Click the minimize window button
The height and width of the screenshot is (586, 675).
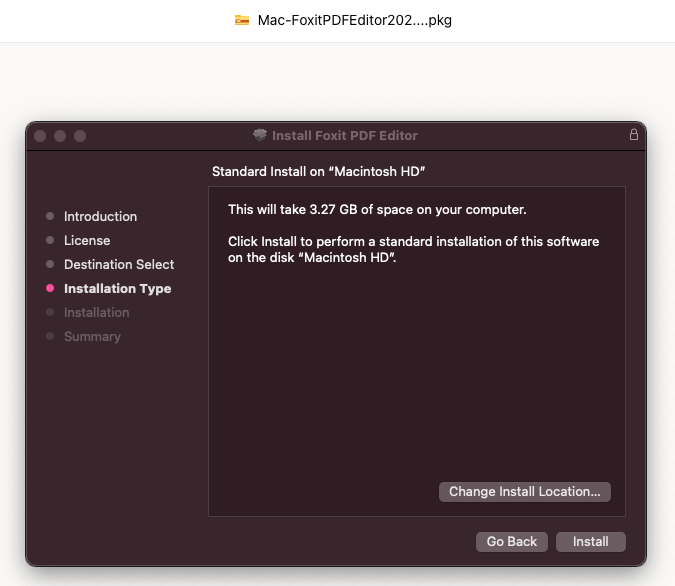click(60, 136)
